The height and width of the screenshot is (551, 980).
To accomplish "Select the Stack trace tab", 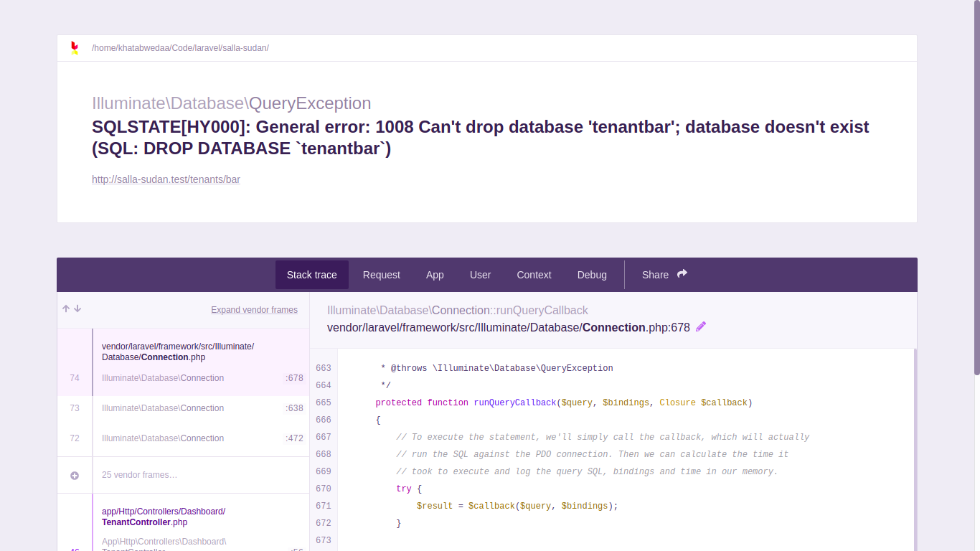I will (x=311, y=275).
